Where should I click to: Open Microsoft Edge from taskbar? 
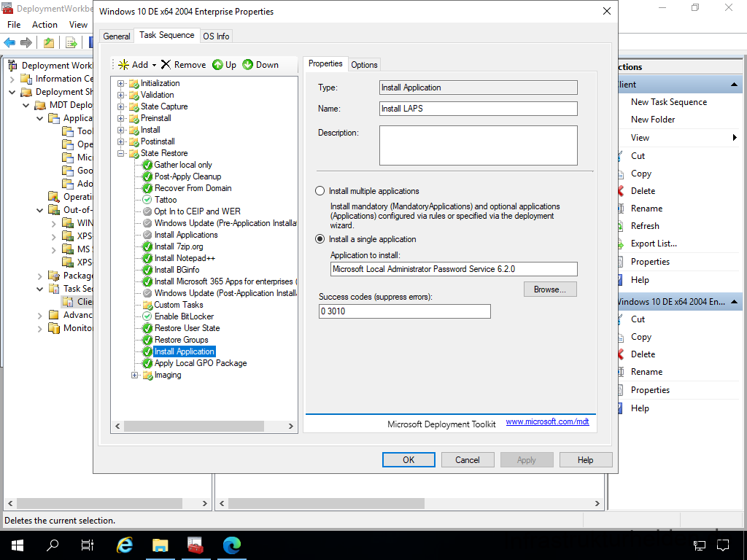coord(232,545)
